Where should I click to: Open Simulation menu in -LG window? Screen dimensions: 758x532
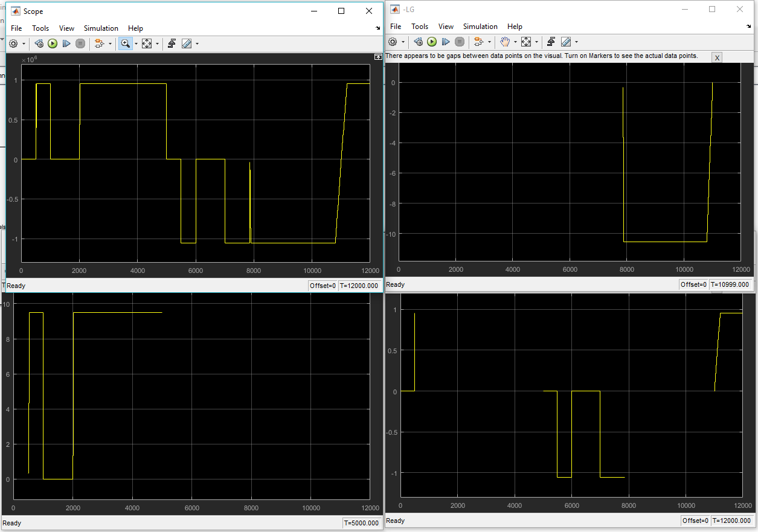(480, 27)
